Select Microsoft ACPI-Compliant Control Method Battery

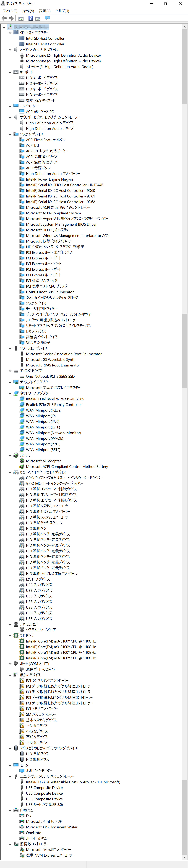click(67, 466)
